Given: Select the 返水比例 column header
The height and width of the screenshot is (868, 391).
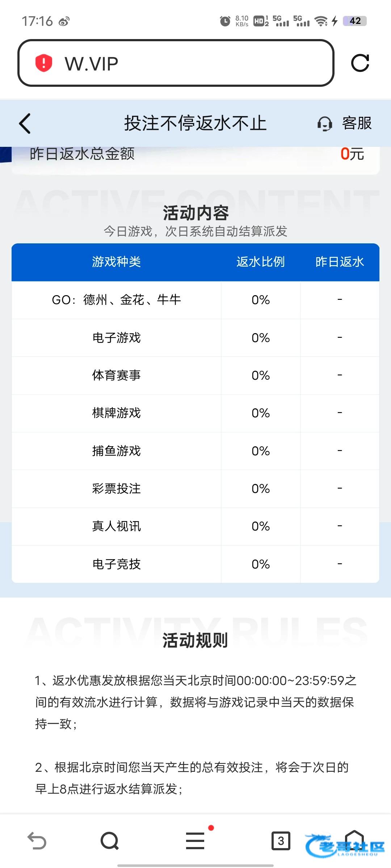Looking at the screenshot, I should (x=261, y=262).
